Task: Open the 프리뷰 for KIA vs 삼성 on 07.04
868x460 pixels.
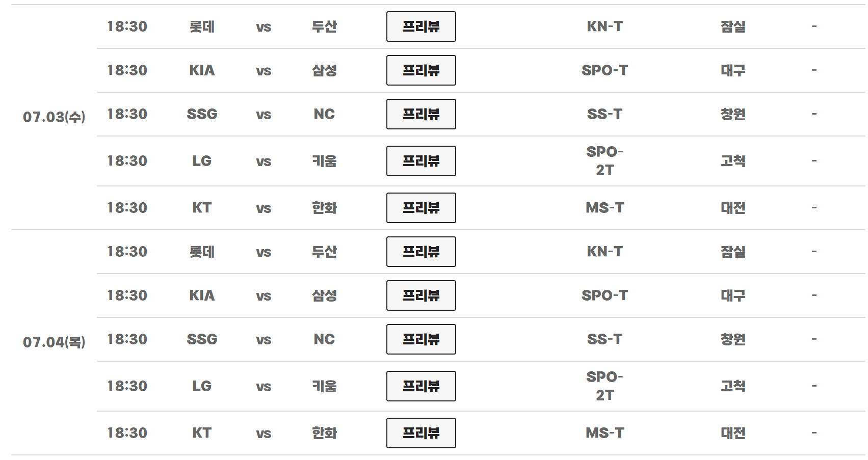Action: (x=420, y=295)
